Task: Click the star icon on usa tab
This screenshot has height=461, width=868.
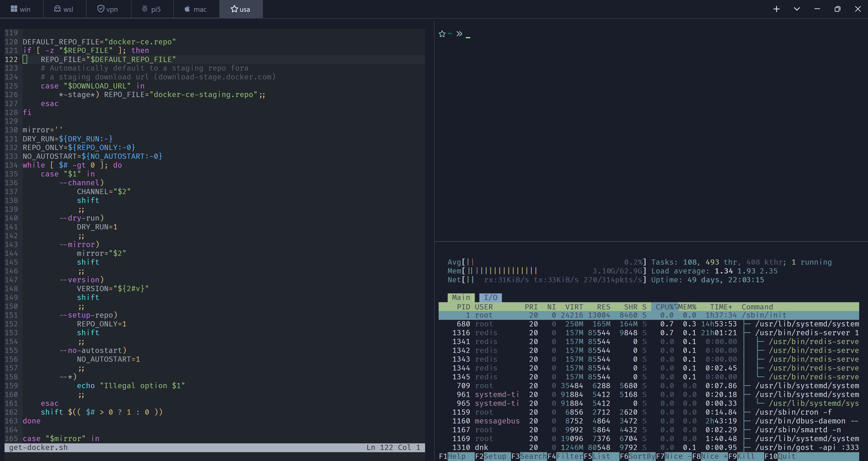Action: [x=234, y=9]
